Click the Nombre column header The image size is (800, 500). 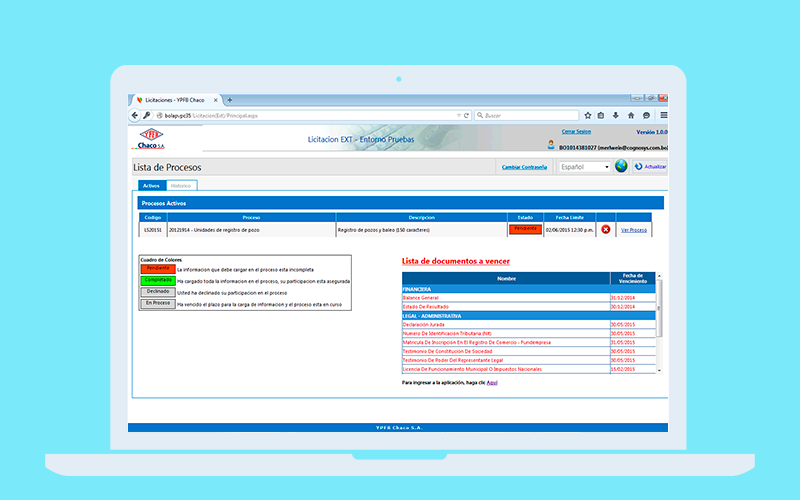(x=506, y=279)
